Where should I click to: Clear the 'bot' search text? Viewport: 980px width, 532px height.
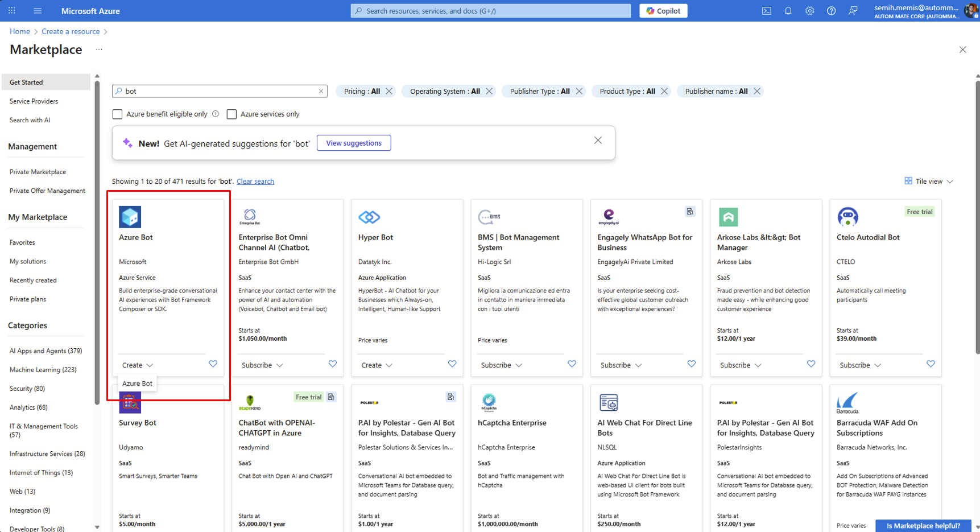point(321,91)
